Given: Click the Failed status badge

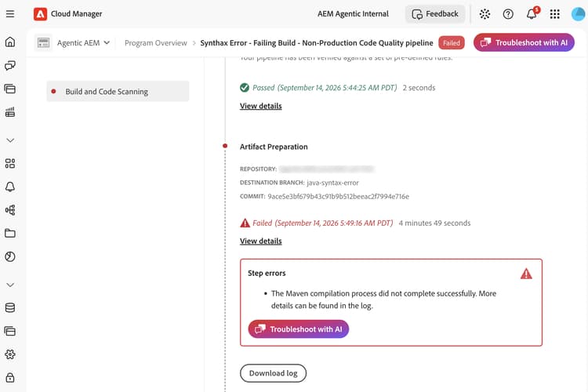Looking at the screenshot, I should tap(451, 43).
